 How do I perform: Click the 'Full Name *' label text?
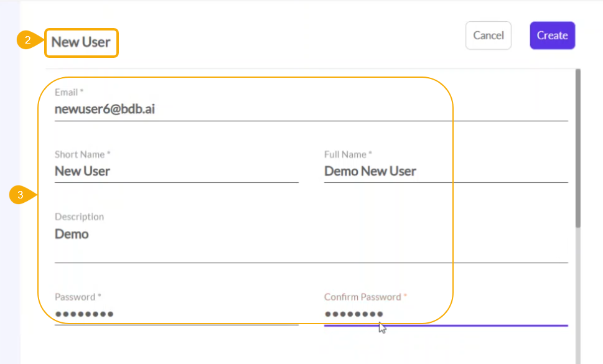(x=348, y=154)
